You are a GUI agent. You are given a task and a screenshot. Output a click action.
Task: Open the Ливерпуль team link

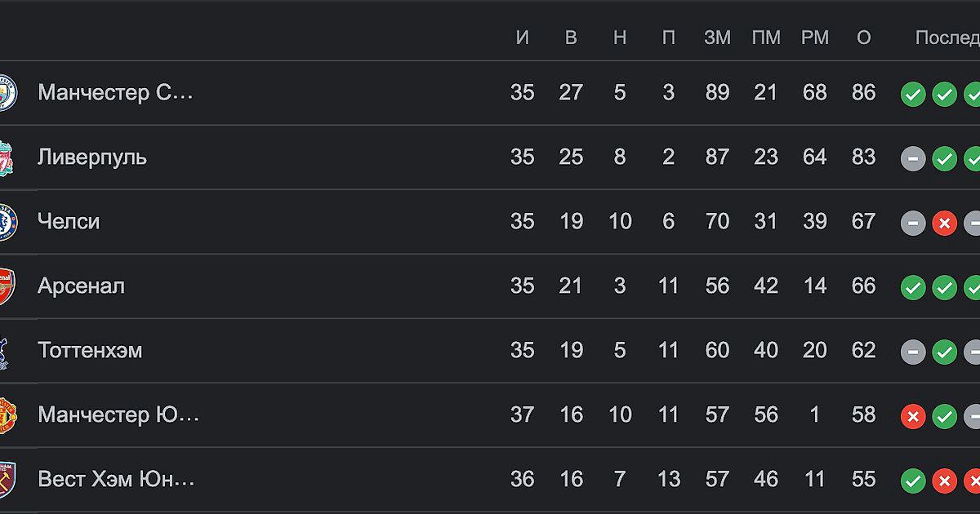92,157
